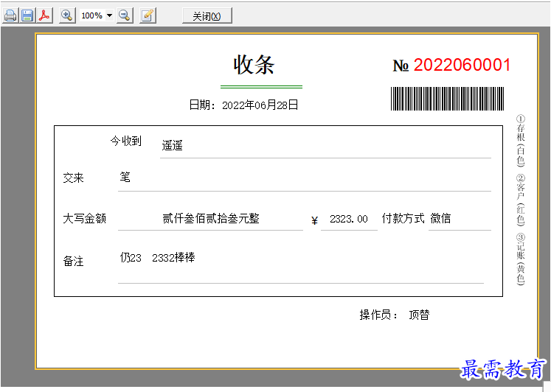Click the remark text 仍23 2332棒棒
This screenshot has height=392, width=551.
click(157, 258)
